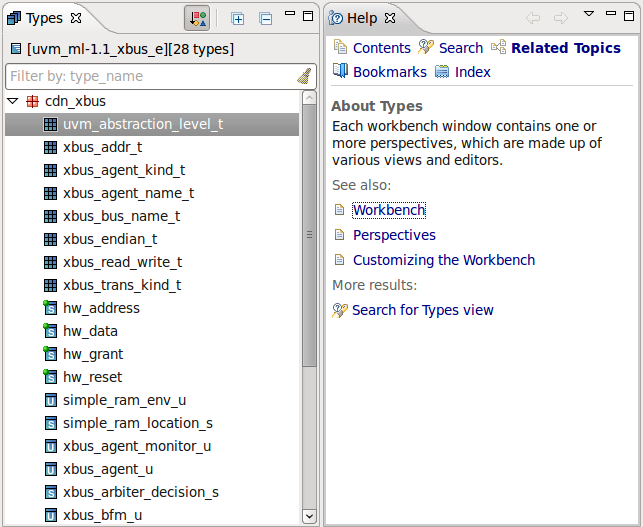
Task: Open the help Index
Action: pos(472,72)
